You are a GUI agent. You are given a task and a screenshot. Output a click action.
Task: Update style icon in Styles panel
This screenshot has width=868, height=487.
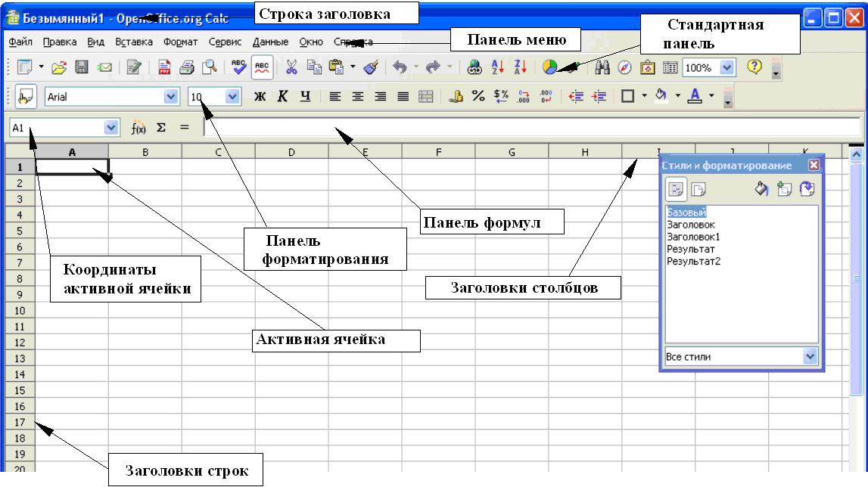[807, 189]
